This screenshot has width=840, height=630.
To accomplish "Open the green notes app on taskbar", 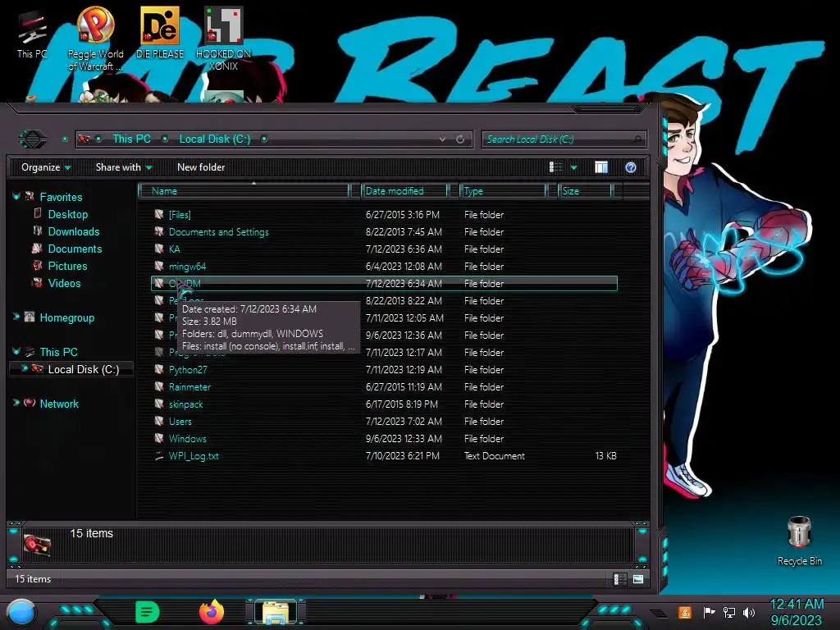I will (x=147, y=612).
